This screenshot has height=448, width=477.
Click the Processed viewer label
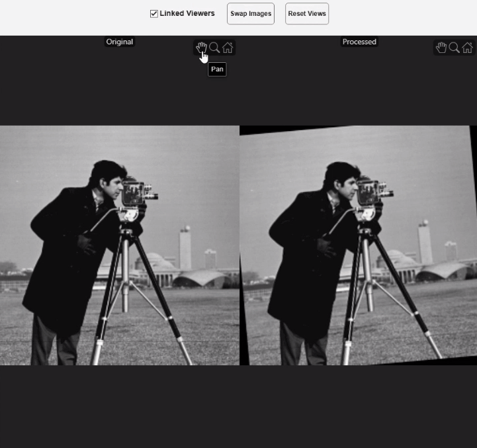coord(359,42)
